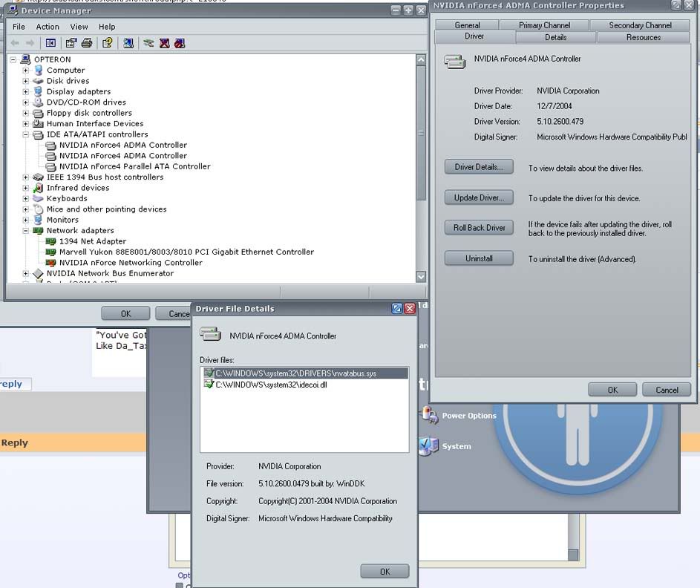Click the Uninstall device toolbar icon

coord(164,43)
